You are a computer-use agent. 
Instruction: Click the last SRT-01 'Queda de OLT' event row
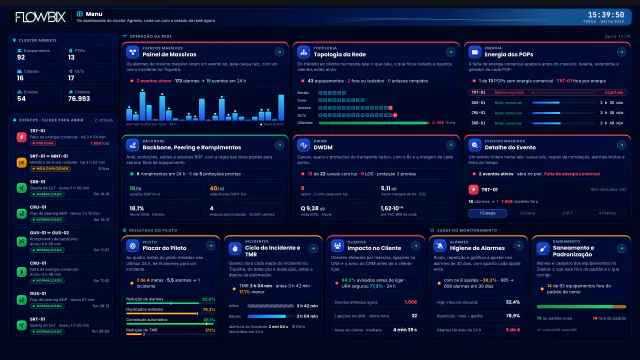(63, 325)
